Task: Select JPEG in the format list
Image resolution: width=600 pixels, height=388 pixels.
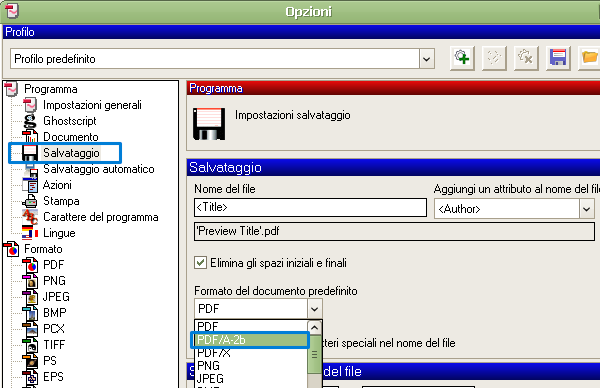Action: pos(251,378)
